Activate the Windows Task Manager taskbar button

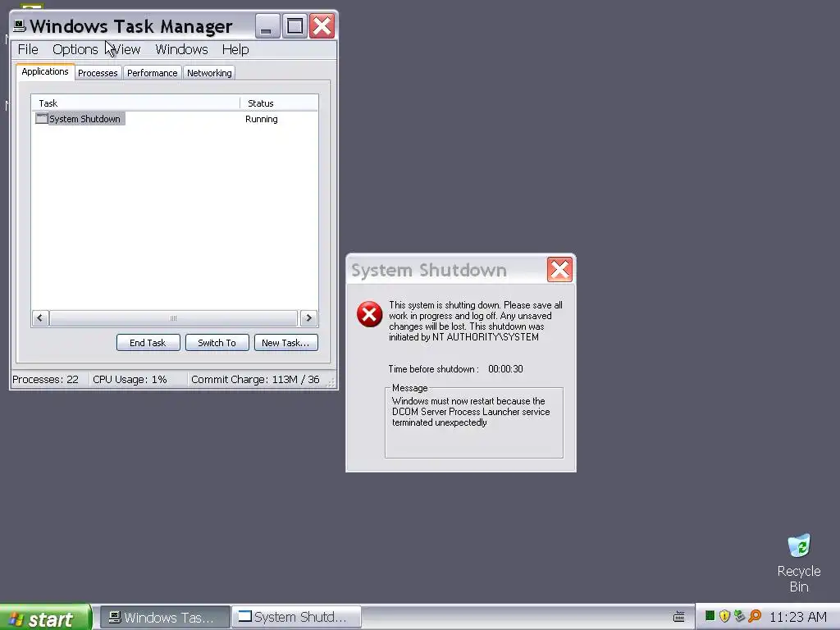(x=165, y=617)
